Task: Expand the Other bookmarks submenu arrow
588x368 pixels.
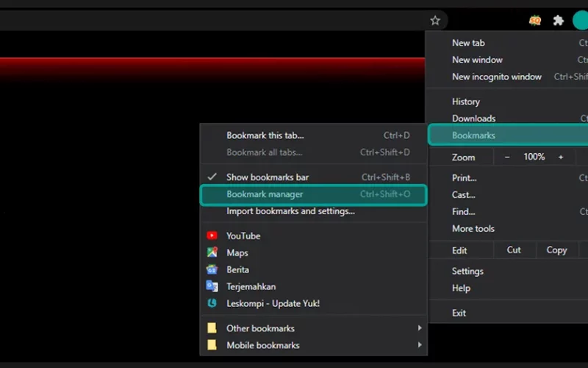Action: (x=420, y=328)
